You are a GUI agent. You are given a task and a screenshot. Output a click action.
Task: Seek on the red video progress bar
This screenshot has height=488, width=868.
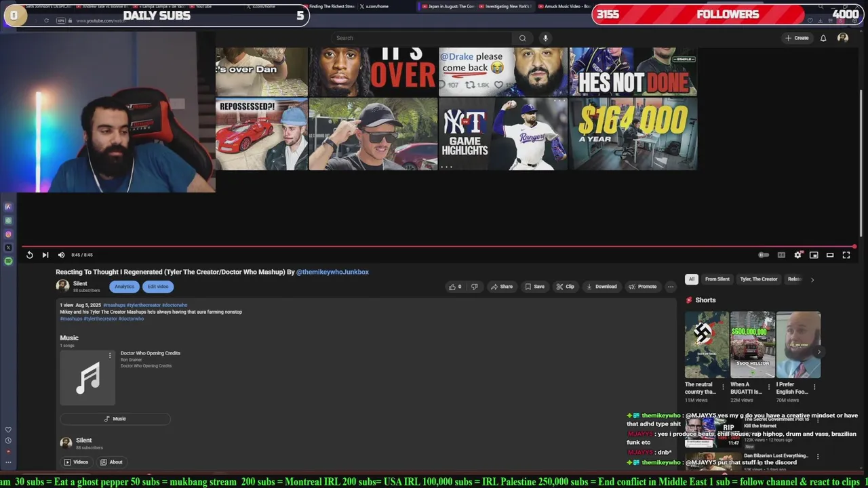[438, 247]
